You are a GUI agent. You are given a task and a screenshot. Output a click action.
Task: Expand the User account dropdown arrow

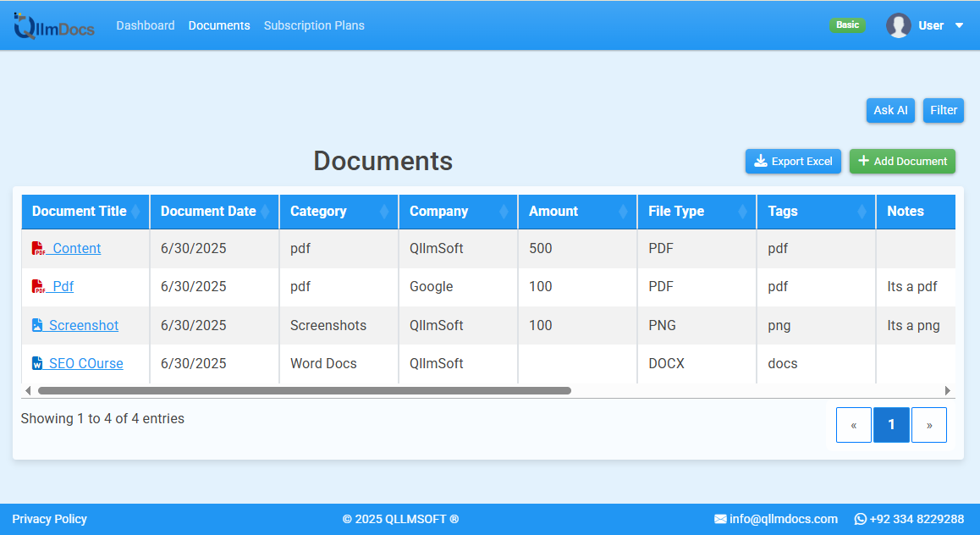[x=959, y=25]
